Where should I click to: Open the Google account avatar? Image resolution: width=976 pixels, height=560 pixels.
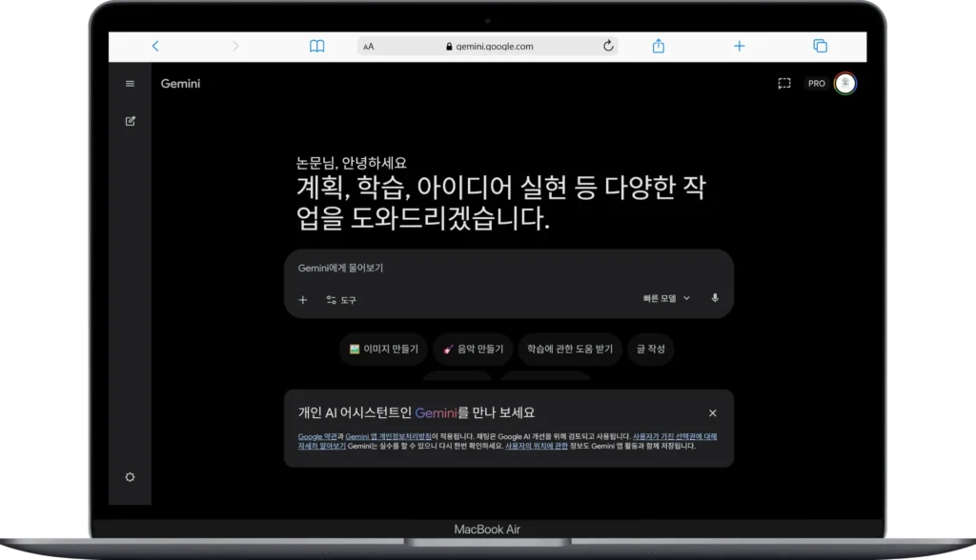[x=845, y=84]
